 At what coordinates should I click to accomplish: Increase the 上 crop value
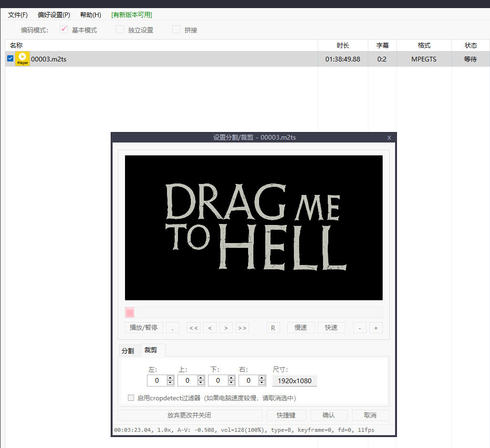pos(201,378)
